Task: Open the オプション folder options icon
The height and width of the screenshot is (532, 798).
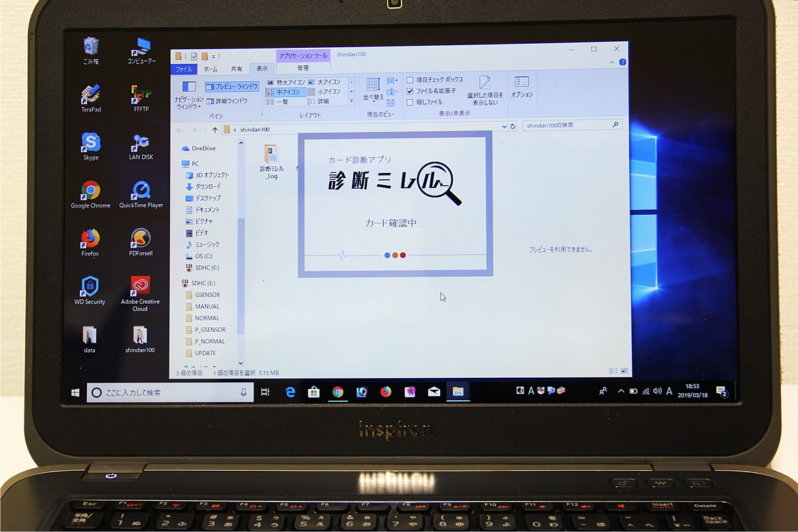Action: click(x=522, y=86)
